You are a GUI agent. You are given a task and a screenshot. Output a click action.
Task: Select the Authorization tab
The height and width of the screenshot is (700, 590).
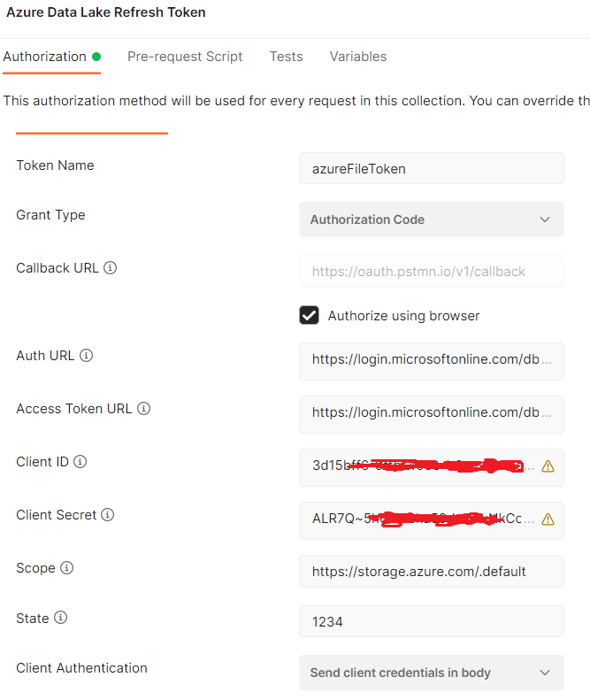coord(52,57)
